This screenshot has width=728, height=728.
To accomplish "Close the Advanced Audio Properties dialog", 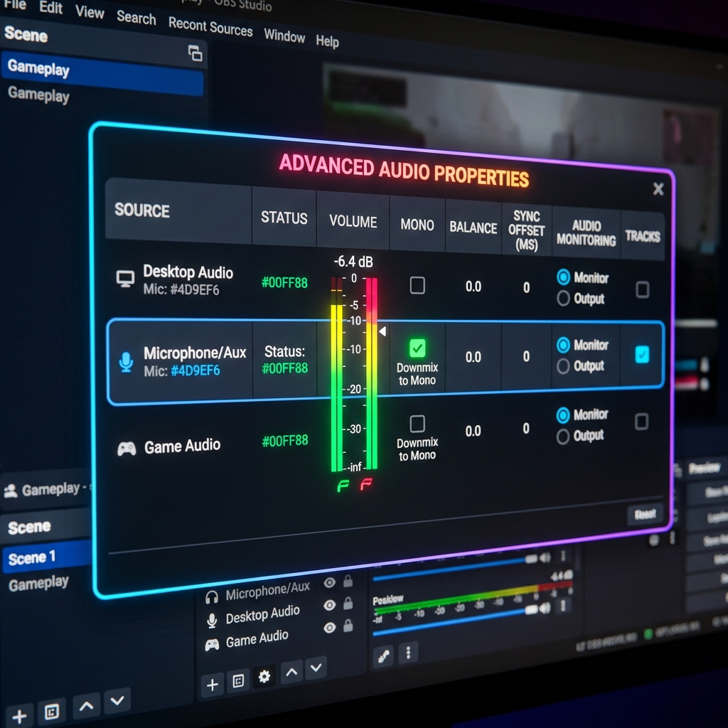I will pyautogui.click(x=658, y=188).
